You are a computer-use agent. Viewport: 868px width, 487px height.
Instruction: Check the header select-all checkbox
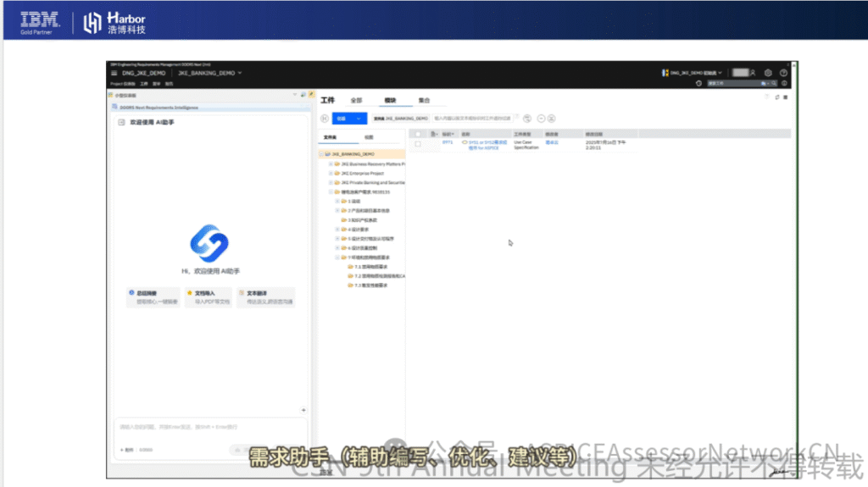[418, 134]
